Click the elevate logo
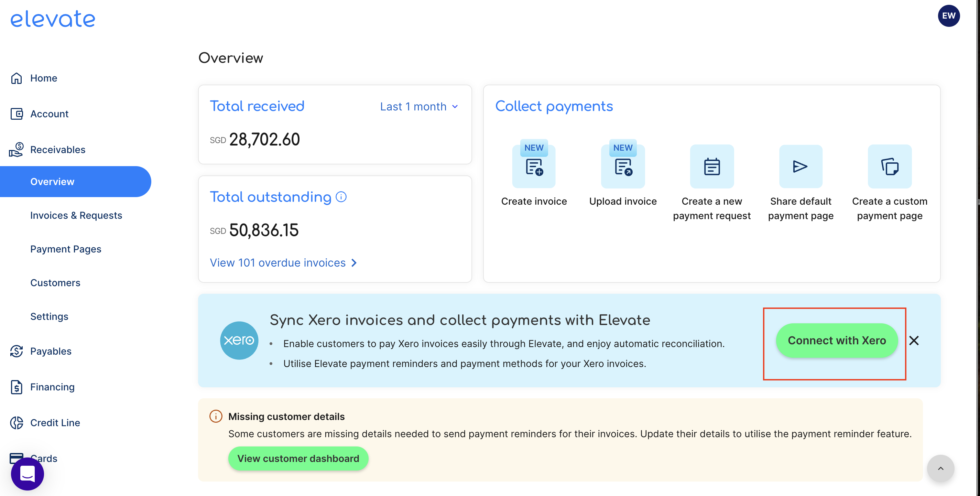 (53, 19)
